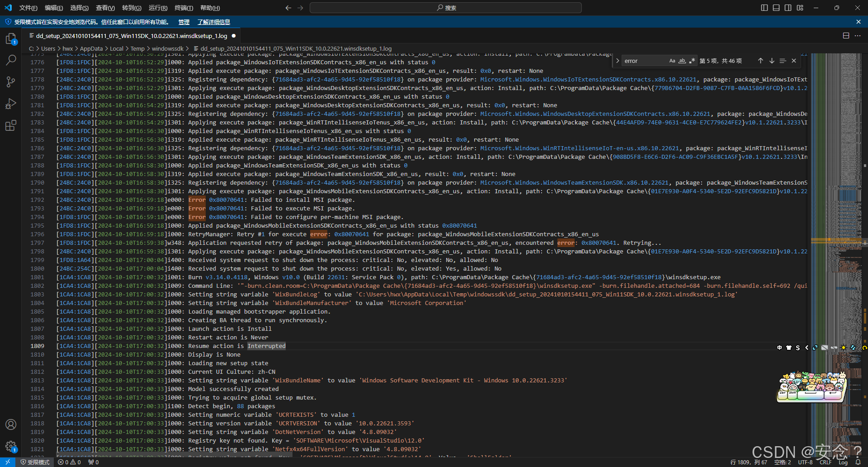Click the remote window icon in the status bar
868x467 pixels.
coord(8,462)
